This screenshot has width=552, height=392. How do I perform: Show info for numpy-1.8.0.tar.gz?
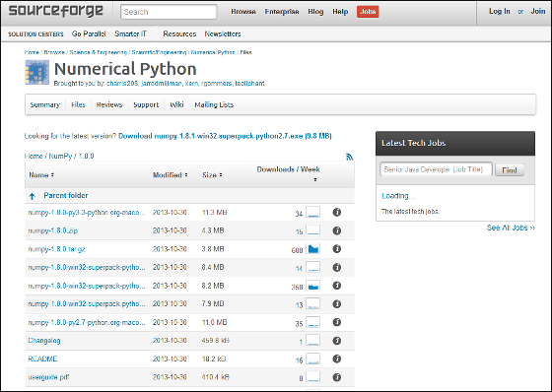pos(337,249)
